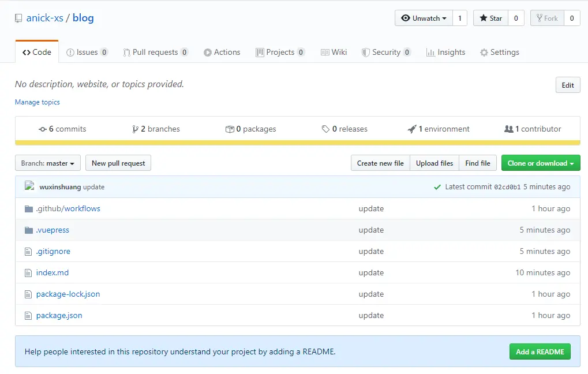Open the Issues tab

[x=87, y=52]
